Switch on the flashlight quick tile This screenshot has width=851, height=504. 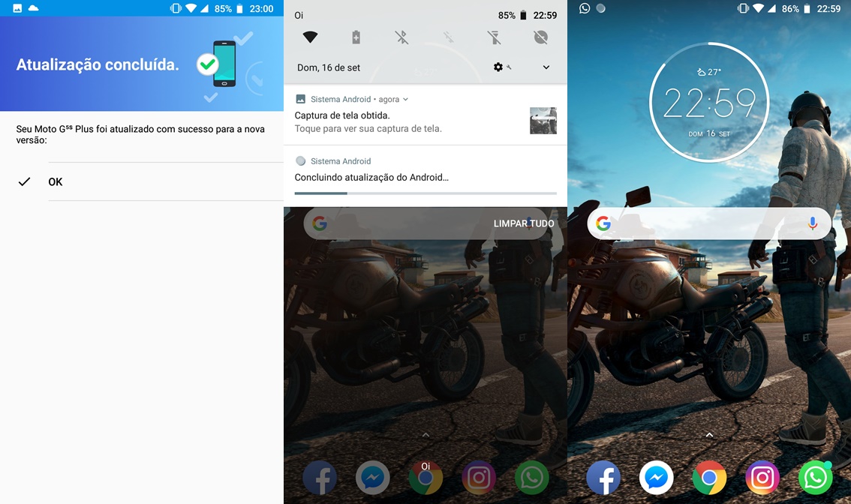(494, 37)
